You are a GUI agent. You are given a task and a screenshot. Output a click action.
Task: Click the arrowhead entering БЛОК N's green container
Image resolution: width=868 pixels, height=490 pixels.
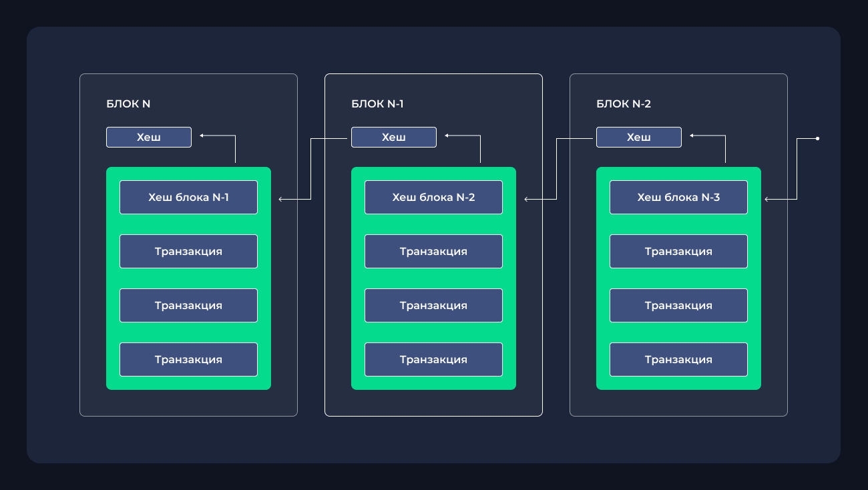(280, 199)
